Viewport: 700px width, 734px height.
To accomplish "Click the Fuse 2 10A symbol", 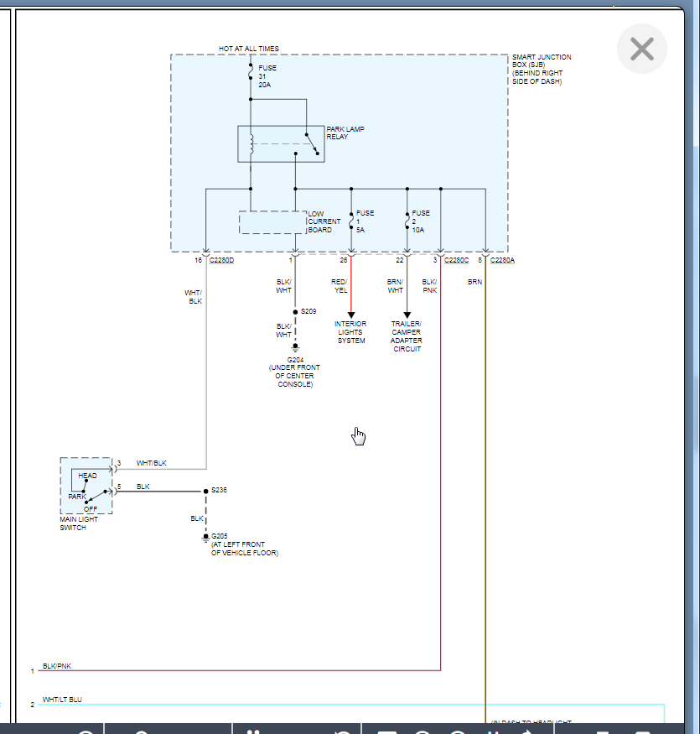I will click(407, 221).
